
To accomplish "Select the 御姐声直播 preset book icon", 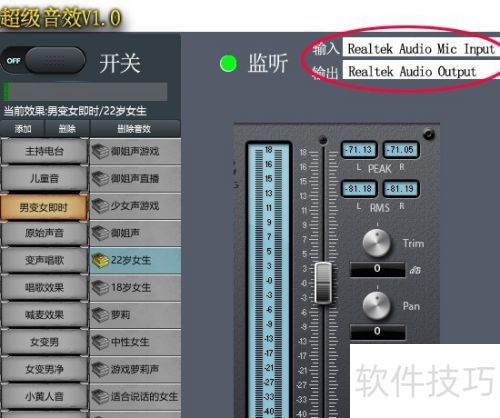I will point(100,179).
